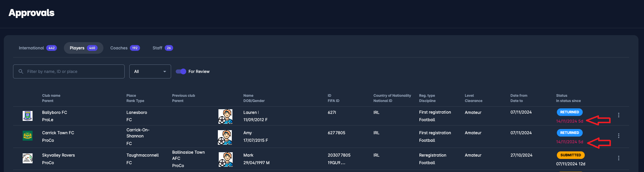
Task: Click the RETURNED status badge for Lauren
Action: pyautogui.click(x=569, y=112)
